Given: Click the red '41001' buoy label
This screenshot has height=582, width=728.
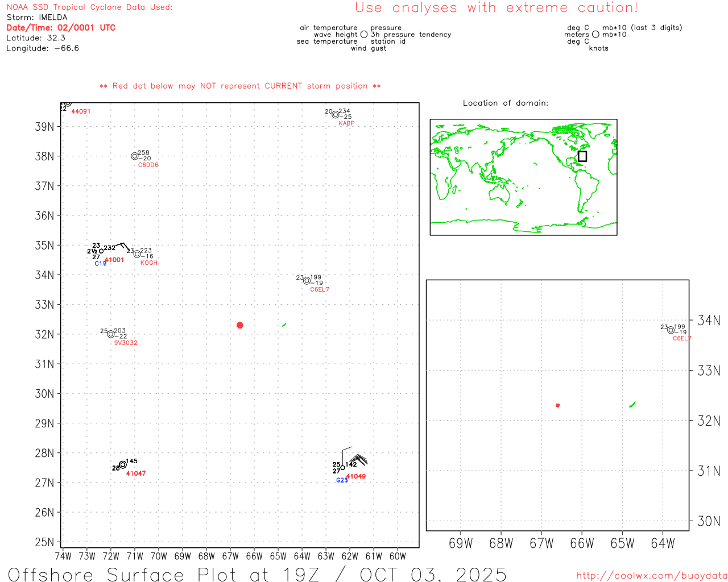Looking at the screenshot, I should pyautogui.click(x=114, y=260).
